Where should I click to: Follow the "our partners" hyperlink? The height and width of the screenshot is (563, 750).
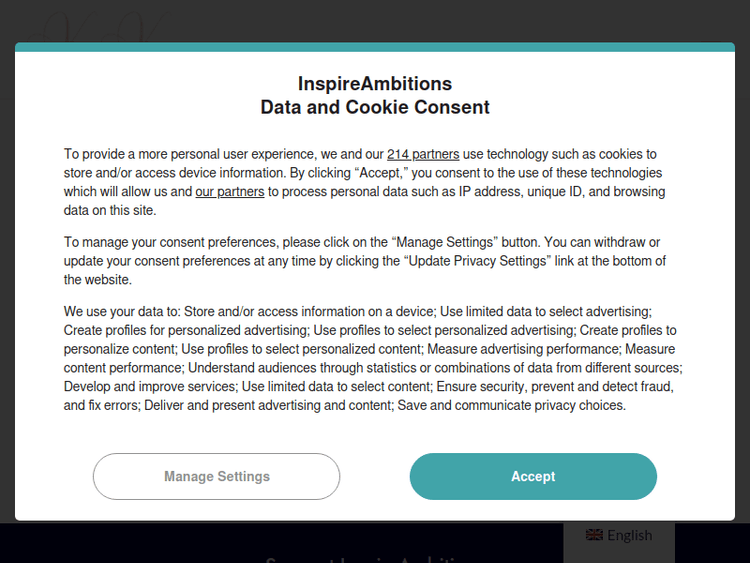pos(230,192)
